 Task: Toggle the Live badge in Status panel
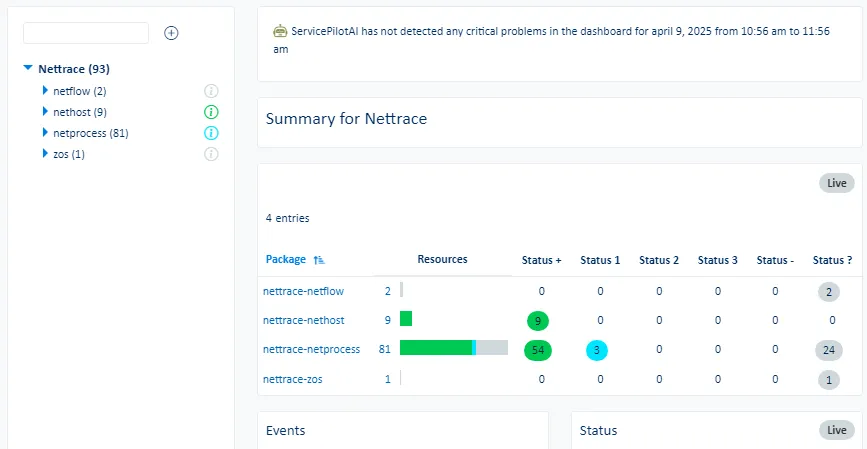[x=836, y=430]
